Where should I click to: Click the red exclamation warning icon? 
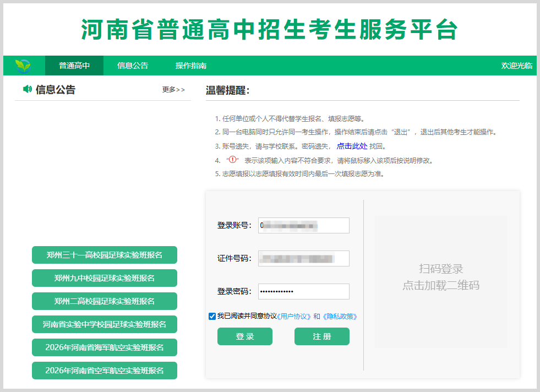(233, 160)
